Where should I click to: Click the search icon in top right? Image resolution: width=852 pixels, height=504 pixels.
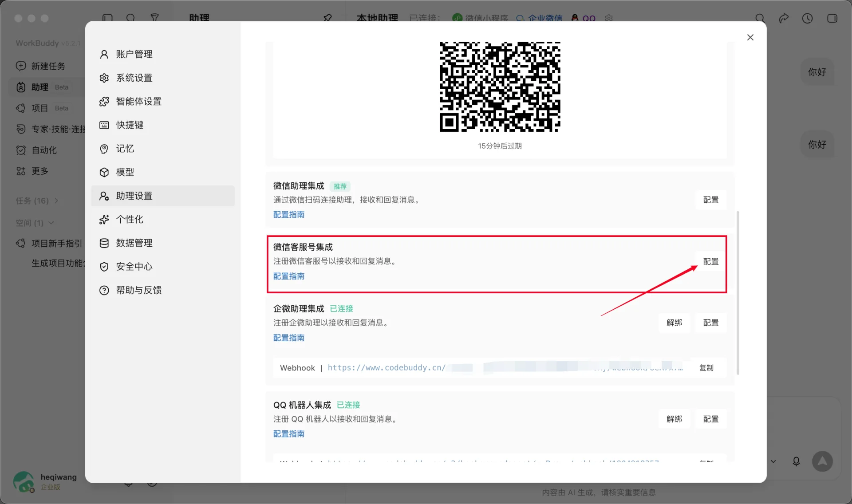pyautogui.click(x=760, y=18)
